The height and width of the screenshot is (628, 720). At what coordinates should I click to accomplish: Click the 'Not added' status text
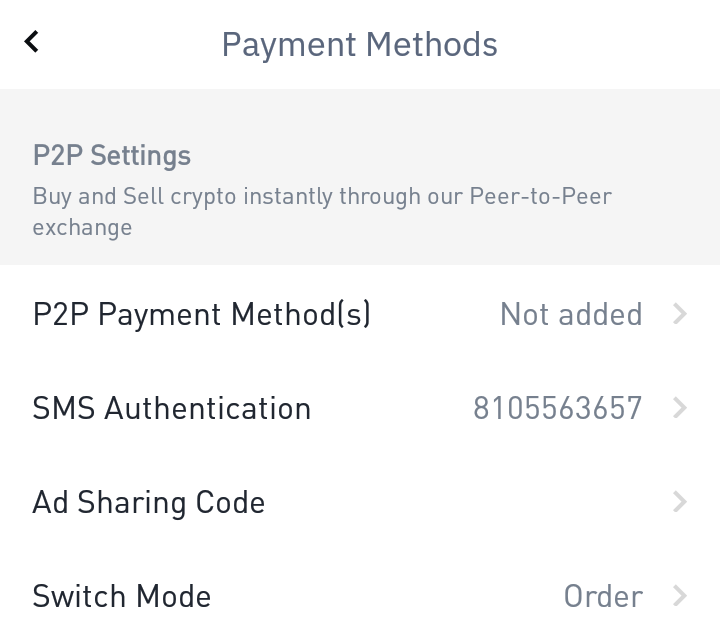[x=571, y=314]
